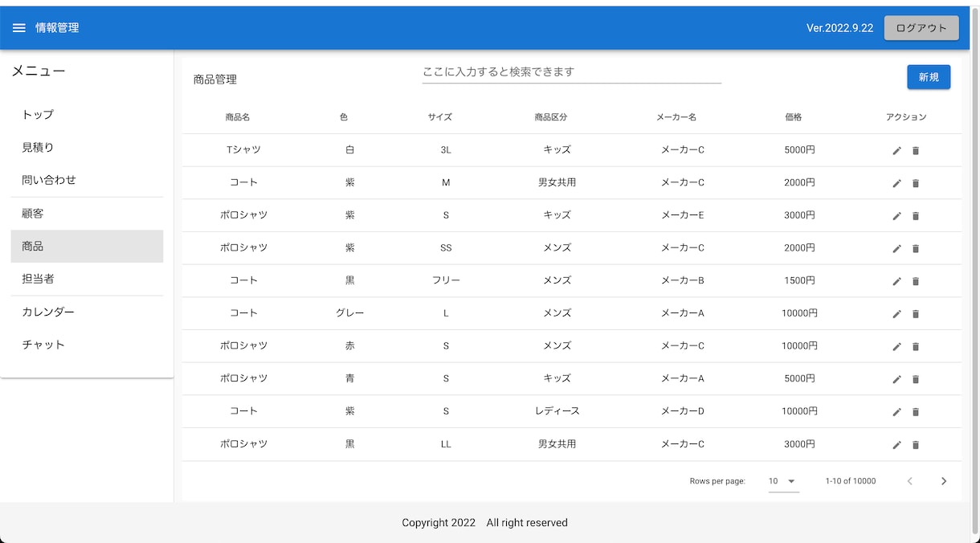This screenshot has height=543, width=980.
Task: Edit the ポロシャツ SS row
Action: [x=897, y=248]
